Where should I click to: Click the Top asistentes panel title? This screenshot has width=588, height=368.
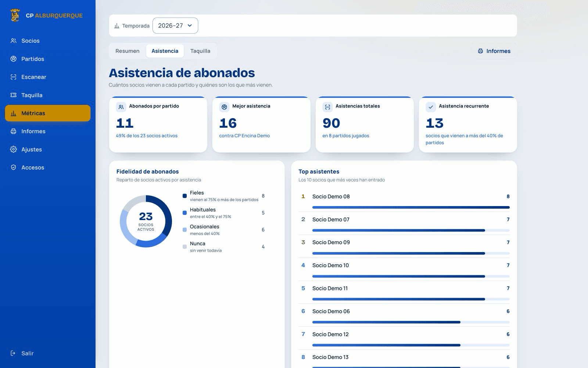[x=319, y=171]
